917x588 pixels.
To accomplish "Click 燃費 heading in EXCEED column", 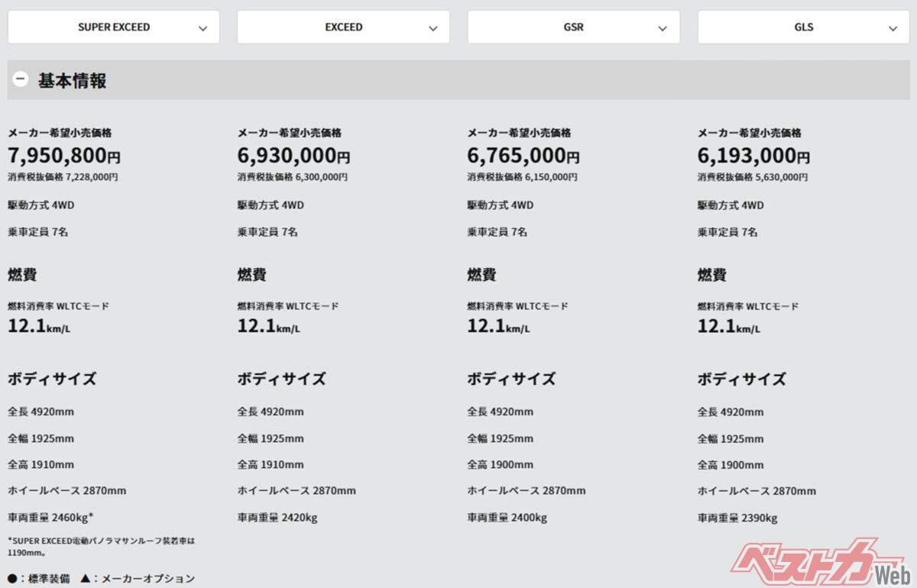I will click(x=252, y=275).
